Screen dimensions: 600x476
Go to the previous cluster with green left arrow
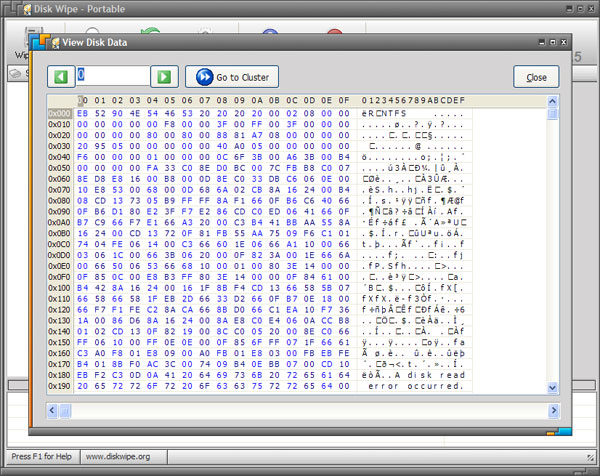(x=60, y=76)
